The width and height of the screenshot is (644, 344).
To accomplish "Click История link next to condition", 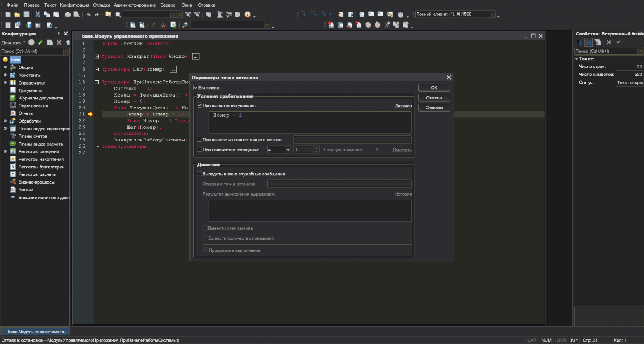I will tap(403, 106).
